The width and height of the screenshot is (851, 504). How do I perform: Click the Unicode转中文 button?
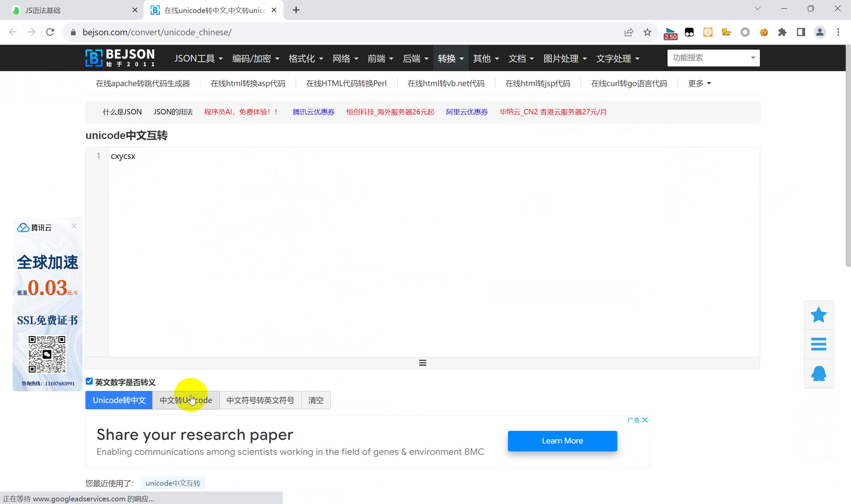coord(119,400)
